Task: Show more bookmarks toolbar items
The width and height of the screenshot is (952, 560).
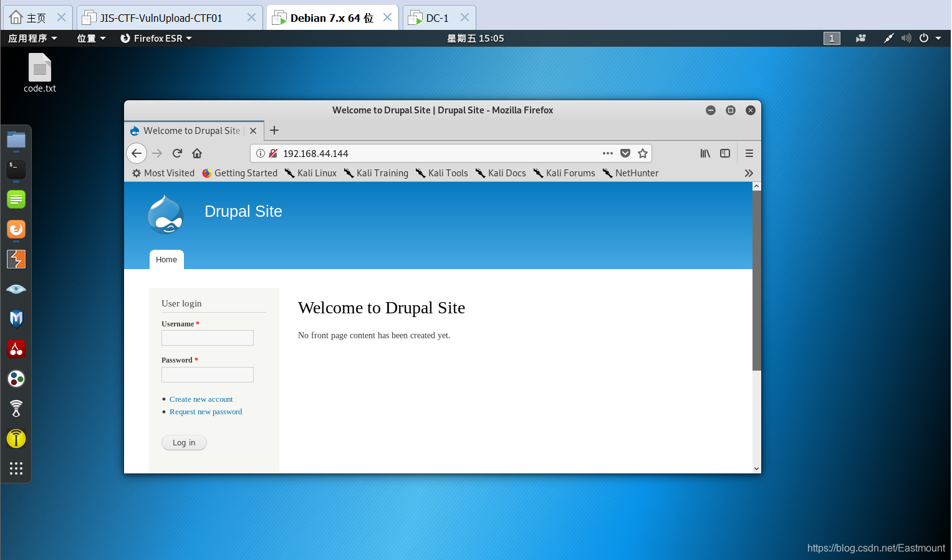Action: click(749, 173)
